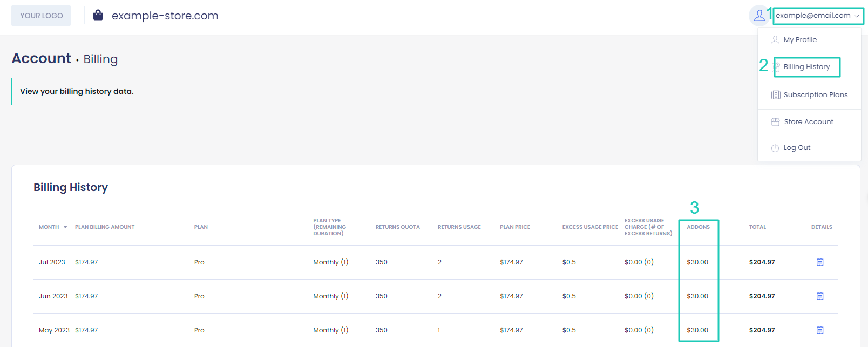Open My Profile from account menu

coord(800,40)
